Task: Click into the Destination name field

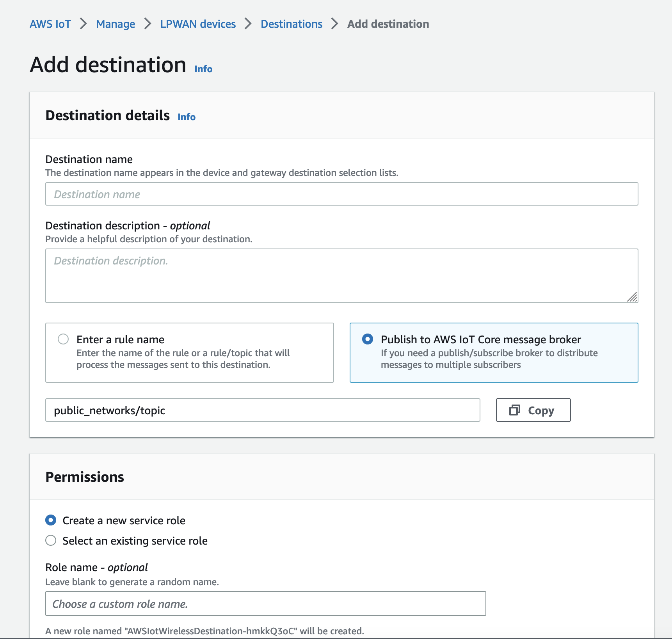Action: click(341, 194)
